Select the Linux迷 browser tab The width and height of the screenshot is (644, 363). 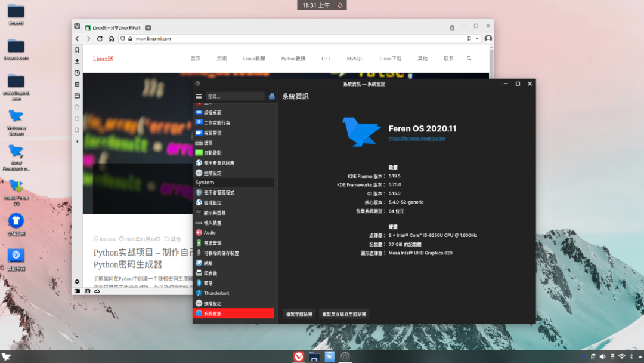pos(113,28)
